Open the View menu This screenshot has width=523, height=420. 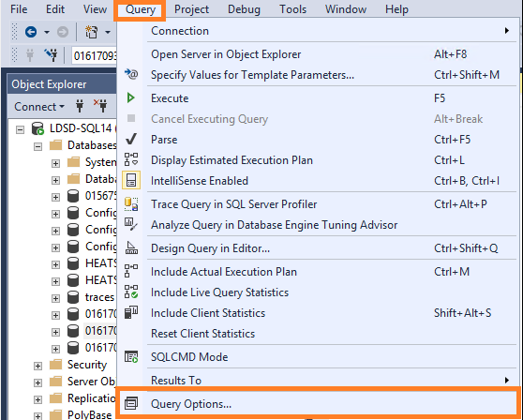point(95,9)
